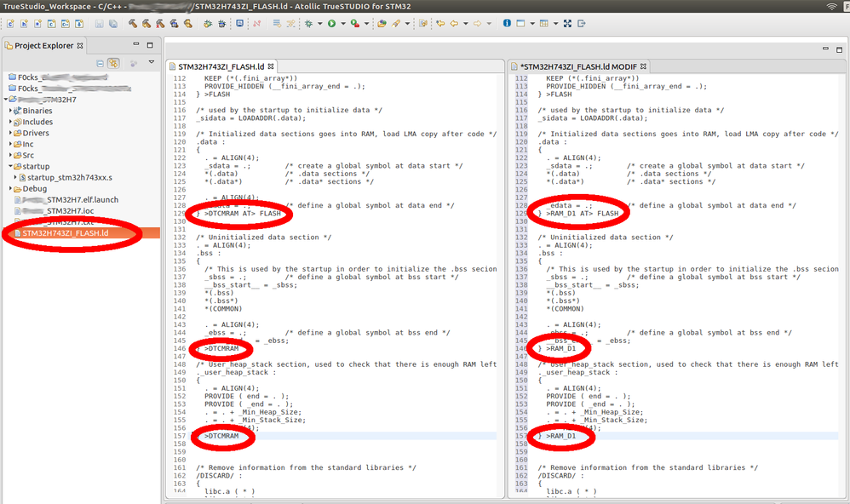Click '>DTCMRAM AT> FLASH' in left editor
The height and width of the screenshot is (504, 850).
pos(243,214)
